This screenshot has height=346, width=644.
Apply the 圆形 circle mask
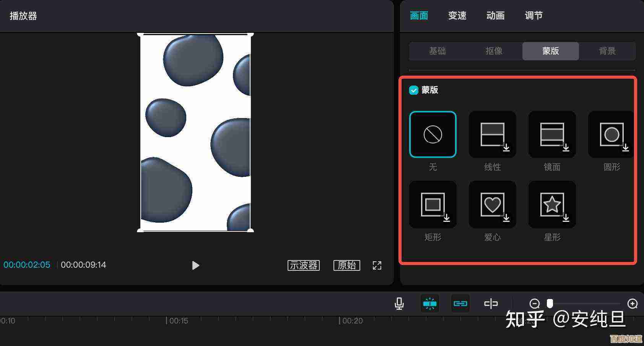pos(611,134)
